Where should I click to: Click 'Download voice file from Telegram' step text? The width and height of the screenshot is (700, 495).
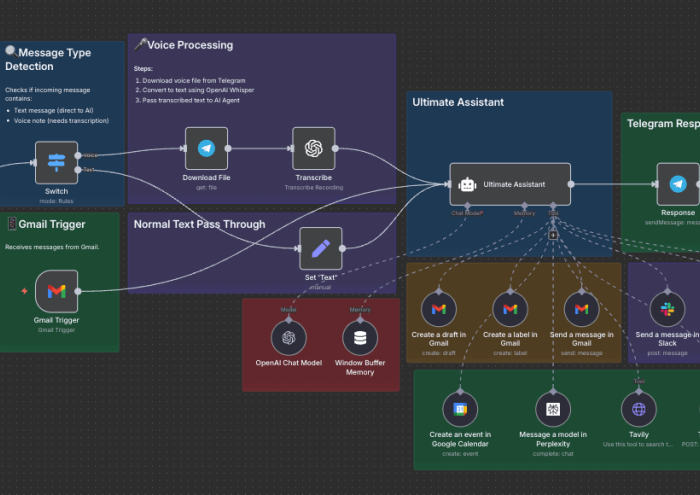coord(194,80)
